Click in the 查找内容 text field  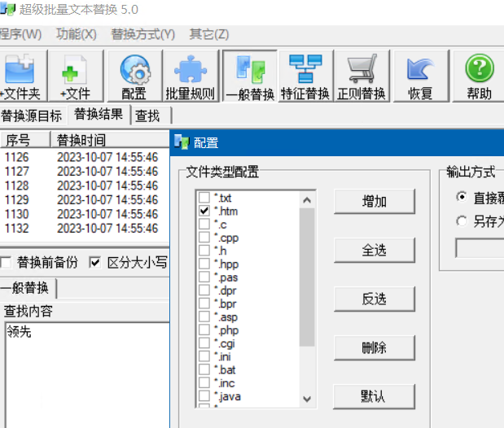click(81, 366)
